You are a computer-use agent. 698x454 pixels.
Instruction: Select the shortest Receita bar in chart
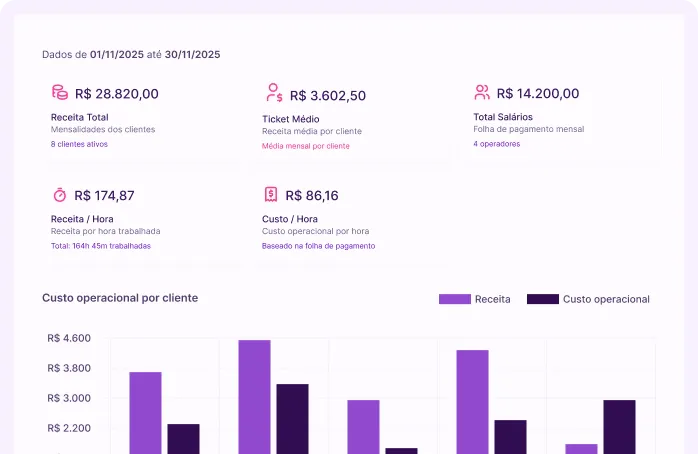pyautogui.click(x=581, y=448)
